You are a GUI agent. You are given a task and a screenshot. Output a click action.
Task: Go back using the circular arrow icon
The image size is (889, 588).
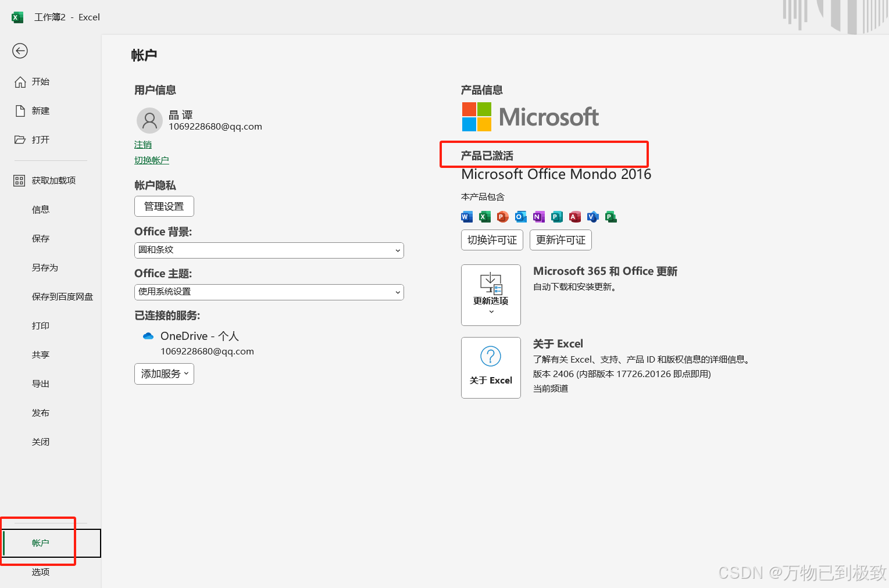20,51
